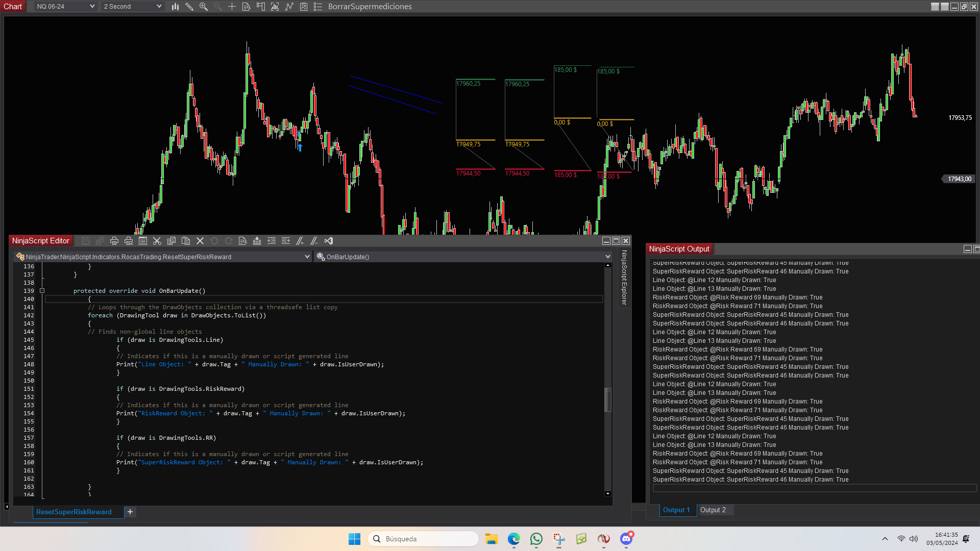Open the ResetSuperRiskReward class dropdown
The height and width of the screenshot is (551, 980).
pyautogui.click(x=307, y=257)
